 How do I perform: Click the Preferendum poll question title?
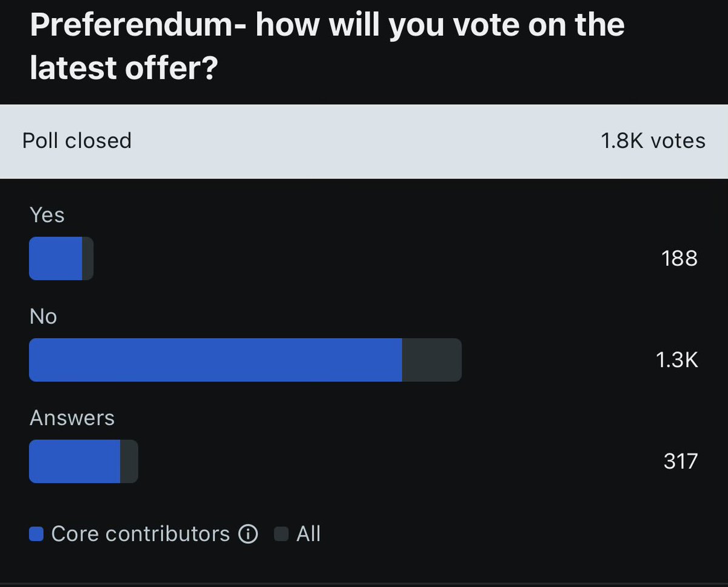[x=327, y=47]
